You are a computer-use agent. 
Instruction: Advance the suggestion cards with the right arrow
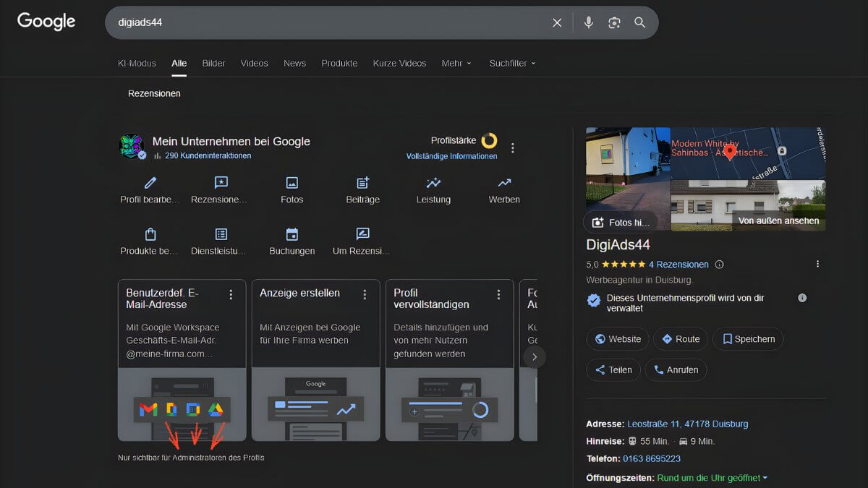535,356
